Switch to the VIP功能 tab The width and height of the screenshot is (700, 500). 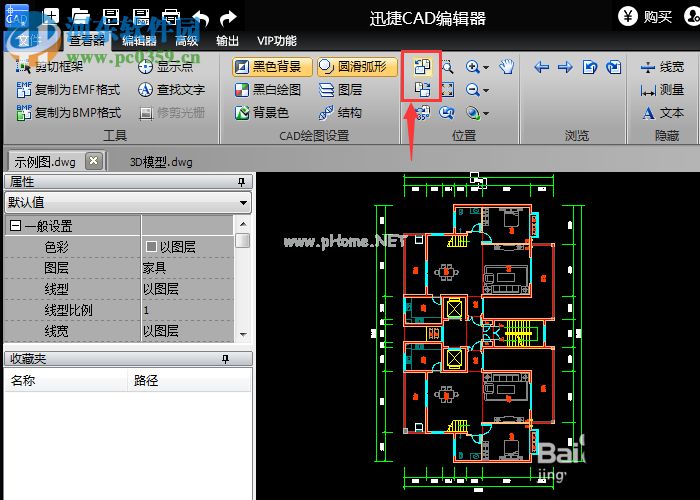point(277,41)
